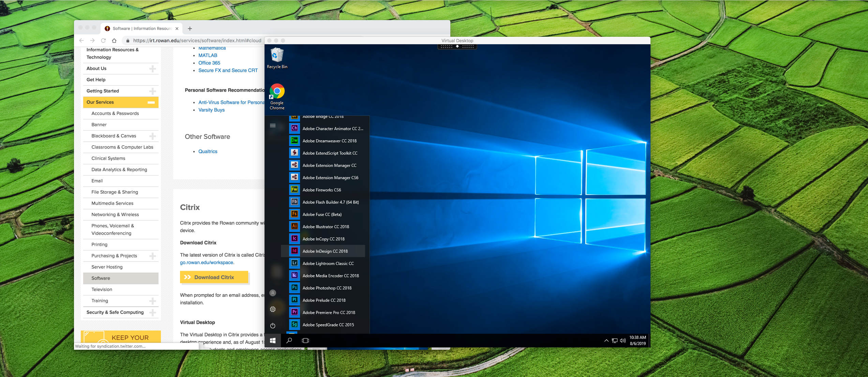Open Adobe SpeedGrade CC 2015 icon
This screenshot has width=868, height=377.
click(x=294, y=325)
